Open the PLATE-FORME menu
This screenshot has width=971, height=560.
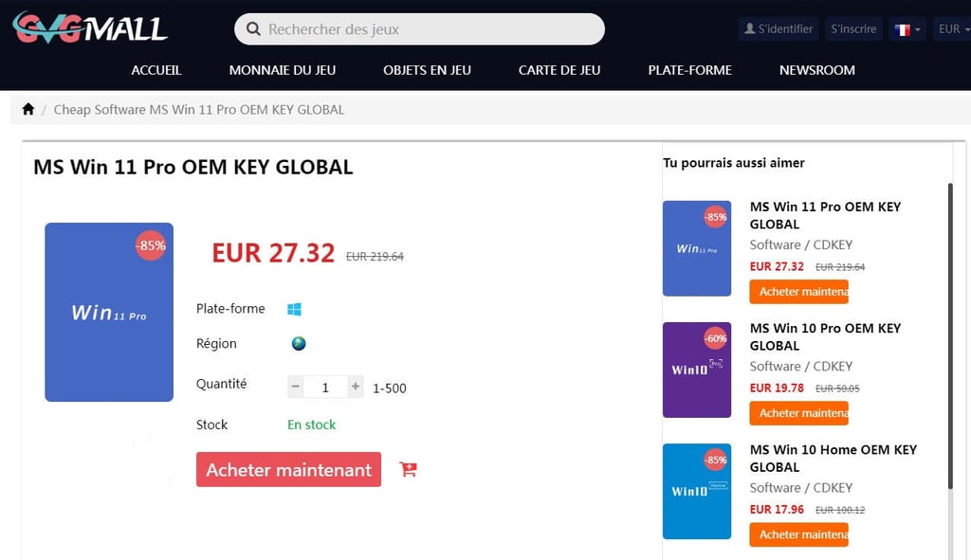pyautogui.click(x=690, y=70)
